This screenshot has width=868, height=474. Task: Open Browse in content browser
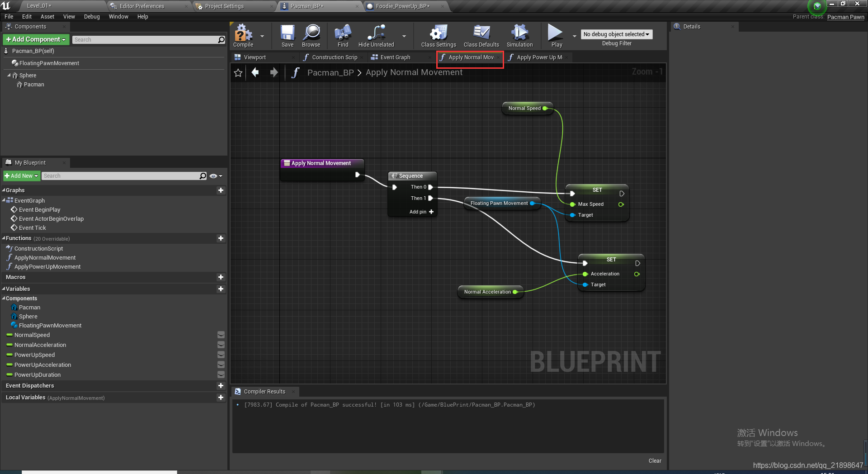311,36
